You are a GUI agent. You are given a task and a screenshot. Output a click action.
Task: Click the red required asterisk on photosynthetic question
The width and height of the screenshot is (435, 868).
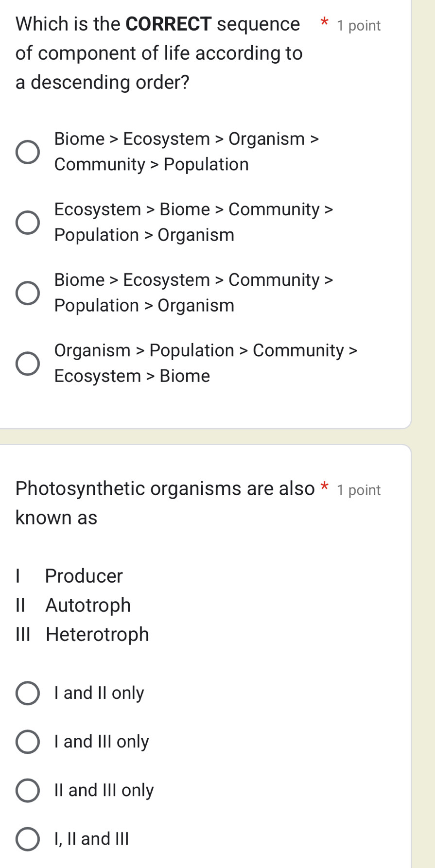(325, 487)
